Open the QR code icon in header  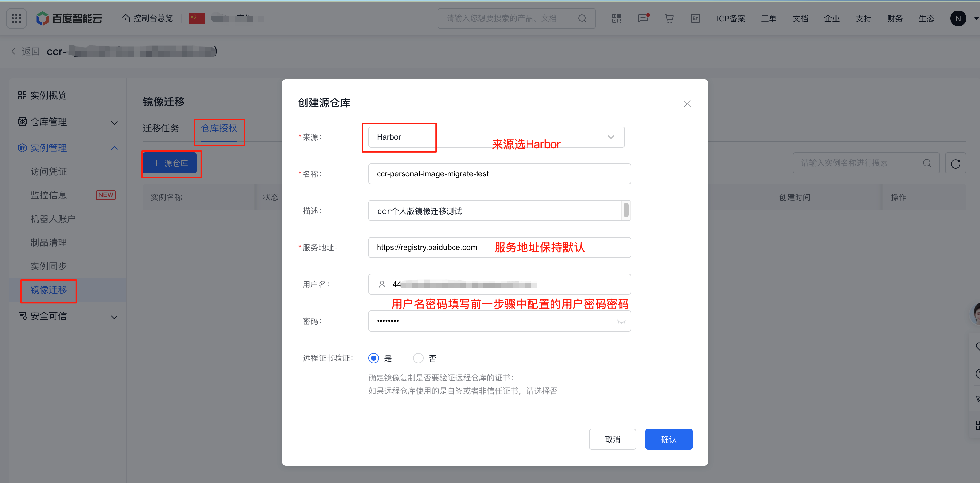tap(616, 18)
